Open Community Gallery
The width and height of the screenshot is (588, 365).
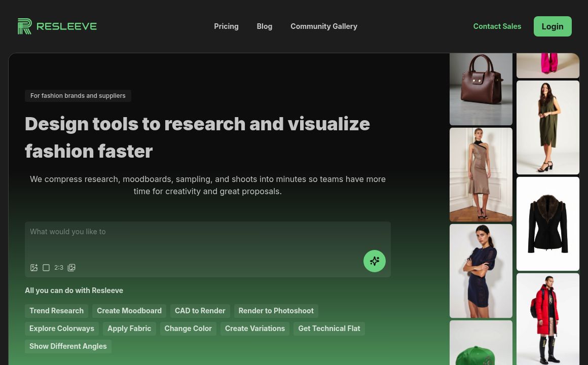[323, 26]
